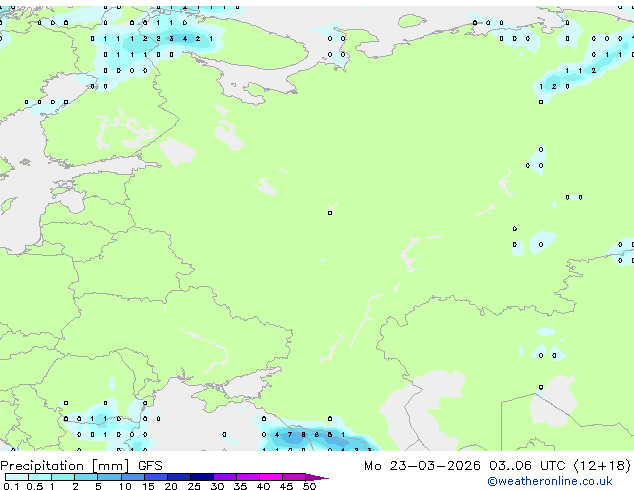634x490 pixels.
Task: Pick the legend swatch between 10 and 15
Action: pos(132,477)
